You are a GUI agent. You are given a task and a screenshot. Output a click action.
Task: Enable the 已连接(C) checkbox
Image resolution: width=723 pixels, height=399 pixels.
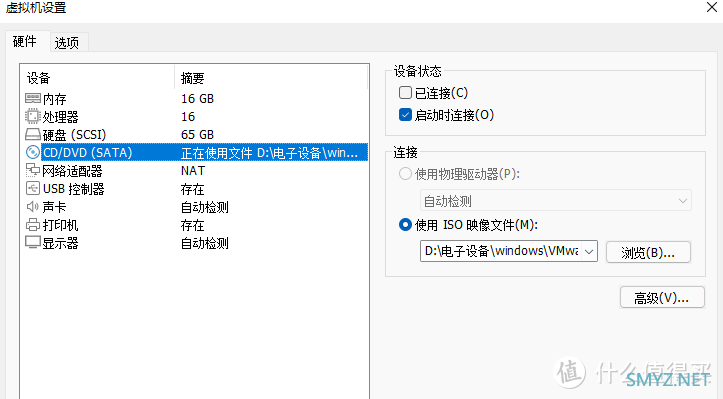pos(405,93)
